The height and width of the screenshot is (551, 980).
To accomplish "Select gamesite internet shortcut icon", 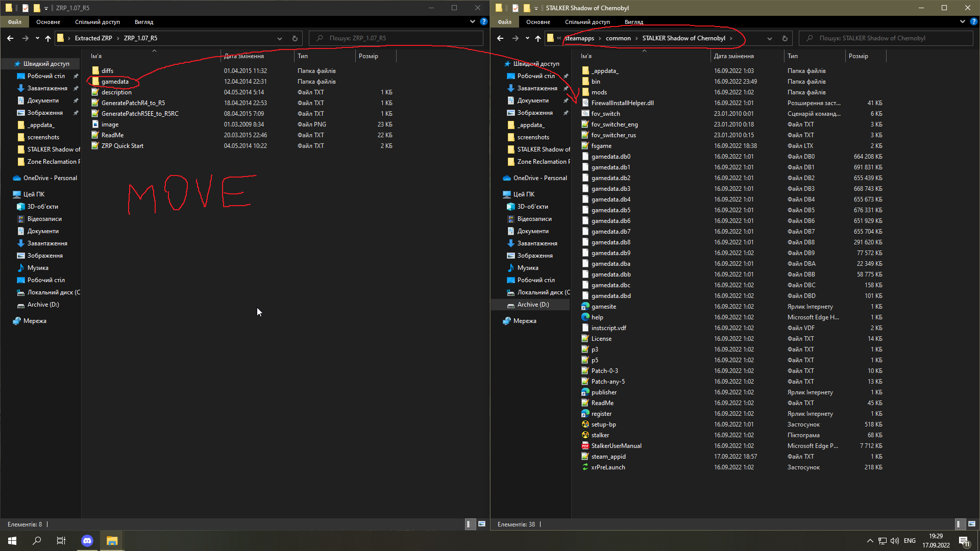I will 585,307.
